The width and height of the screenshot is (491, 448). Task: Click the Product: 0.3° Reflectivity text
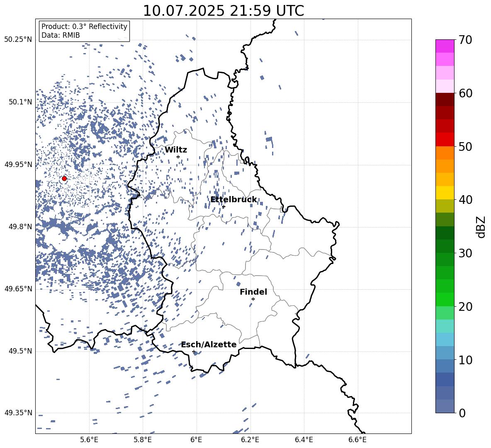pos(84,26)
